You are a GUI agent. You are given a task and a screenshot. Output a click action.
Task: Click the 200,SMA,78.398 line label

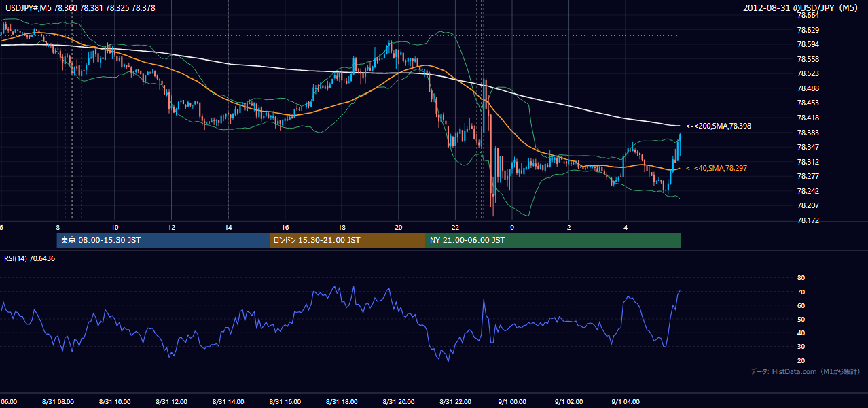click(719, 126)
